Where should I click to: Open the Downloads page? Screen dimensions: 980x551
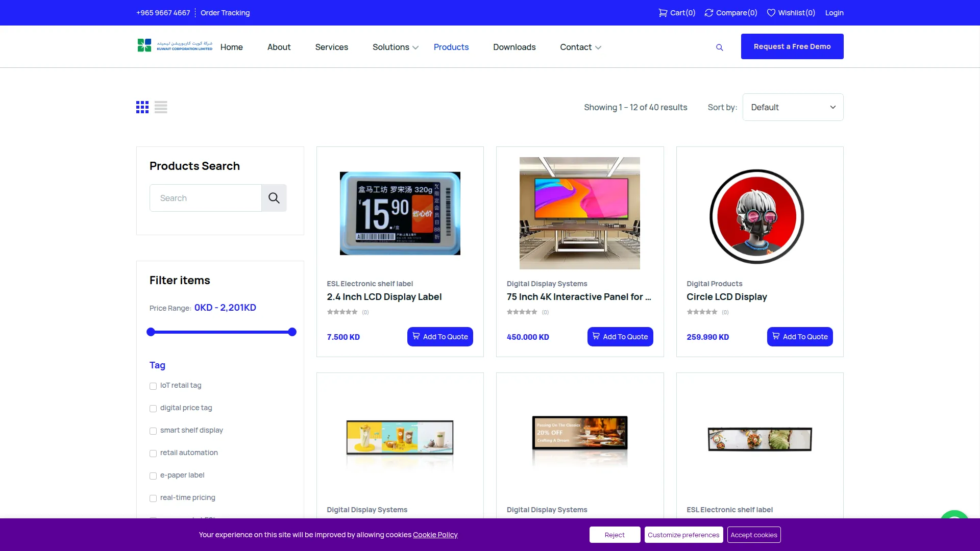(514, 47)
